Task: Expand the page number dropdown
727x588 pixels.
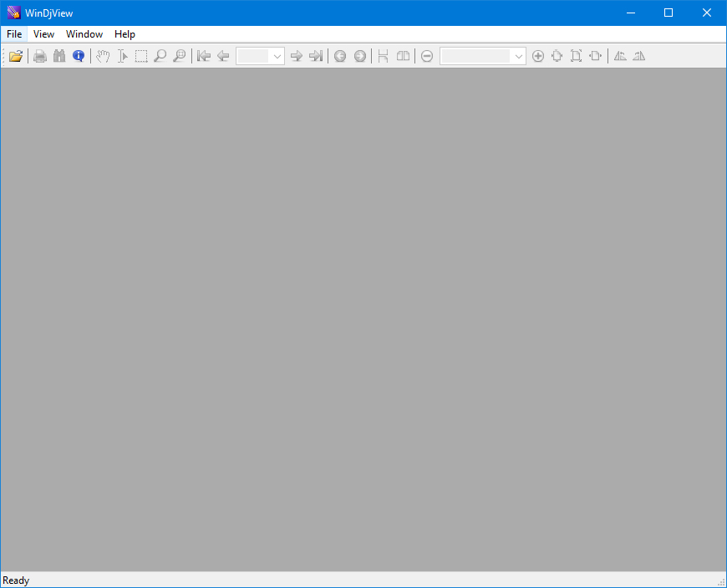Action: (x=277, y=56)
